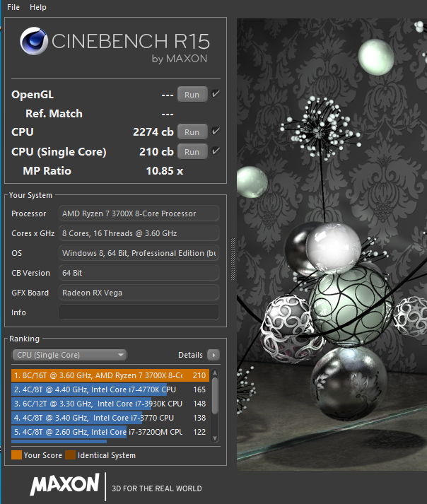Click the score 148 in ranking

click(199, 404)
